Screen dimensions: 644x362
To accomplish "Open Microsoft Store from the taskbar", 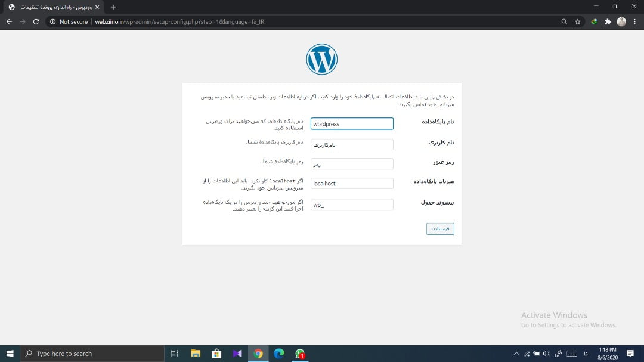I will click(x=216, y=354).
